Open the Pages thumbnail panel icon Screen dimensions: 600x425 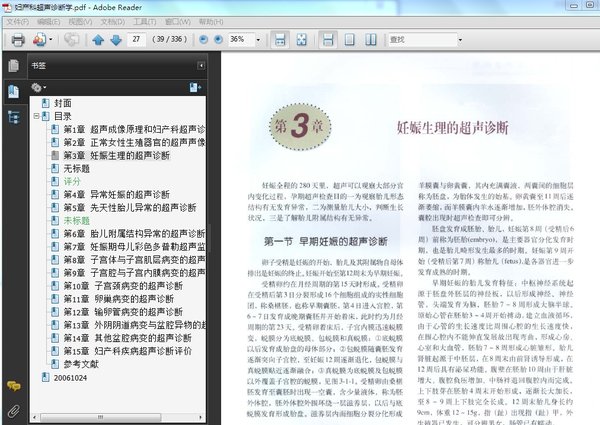14,66
